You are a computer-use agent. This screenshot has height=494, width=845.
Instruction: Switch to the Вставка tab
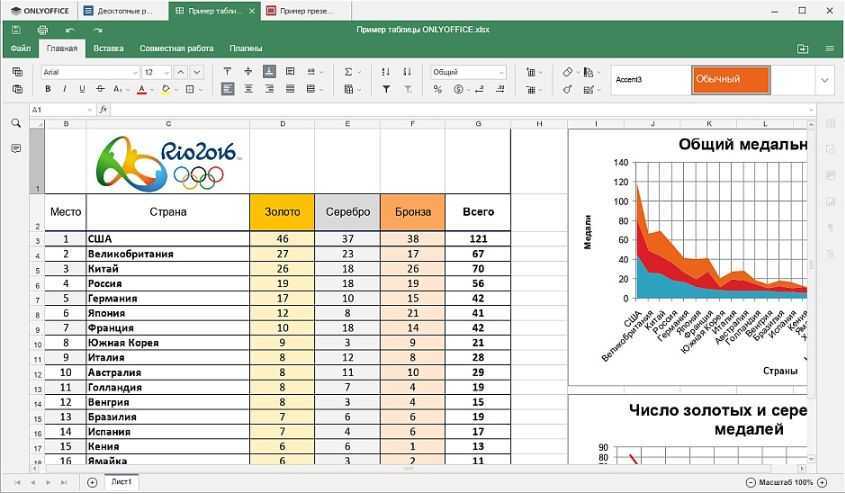point(108,48)
